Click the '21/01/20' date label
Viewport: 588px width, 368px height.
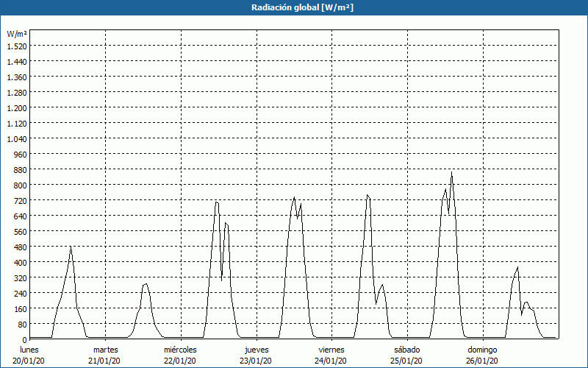104,361
